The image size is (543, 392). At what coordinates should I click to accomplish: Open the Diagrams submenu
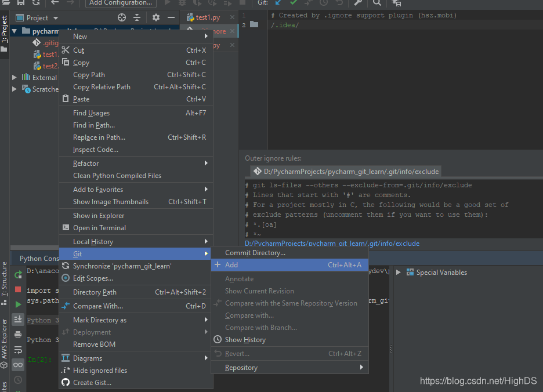(136, 358)
